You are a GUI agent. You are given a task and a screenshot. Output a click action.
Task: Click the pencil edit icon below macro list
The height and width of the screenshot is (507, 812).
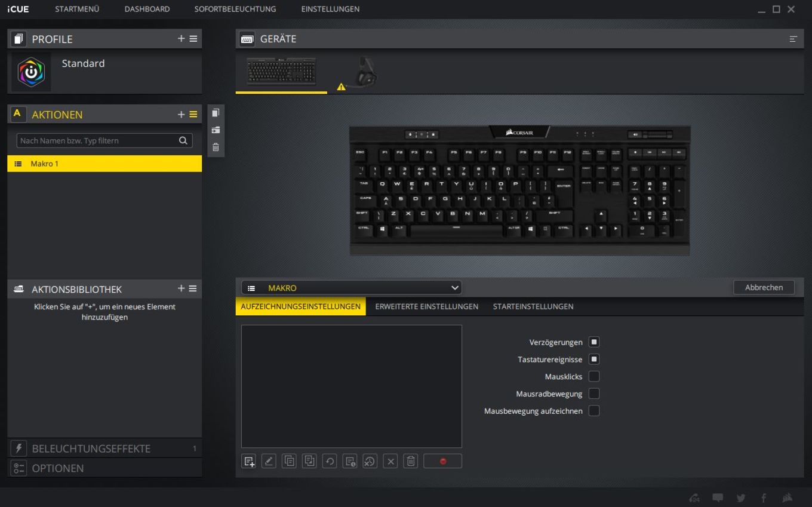269,461
